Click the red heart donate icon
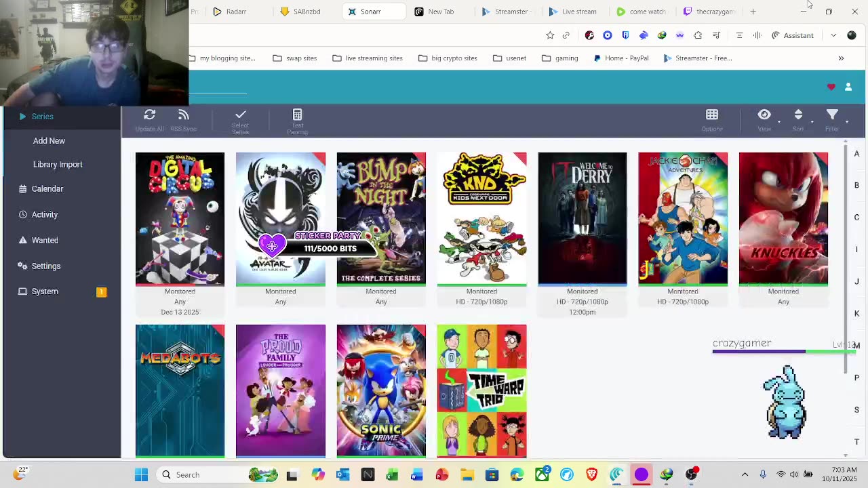 point(831,87)
